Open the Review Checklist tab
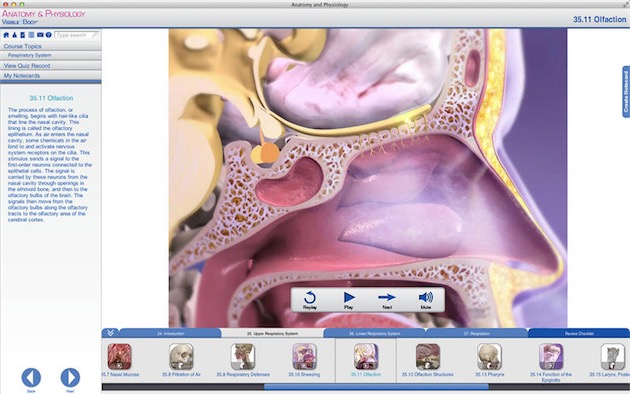The height and width of the screenshot is (394, 630). [579, 333]
